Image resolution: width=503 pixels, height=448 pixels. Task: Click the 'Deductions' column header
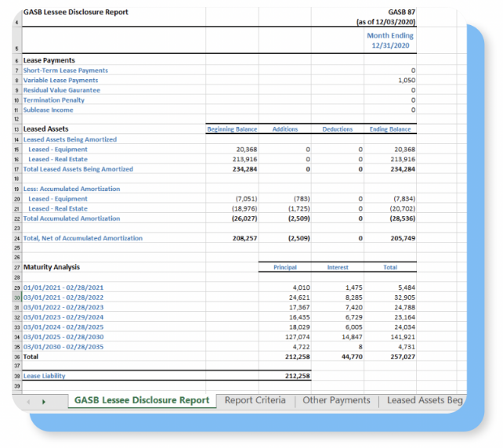tap(338, 129)
